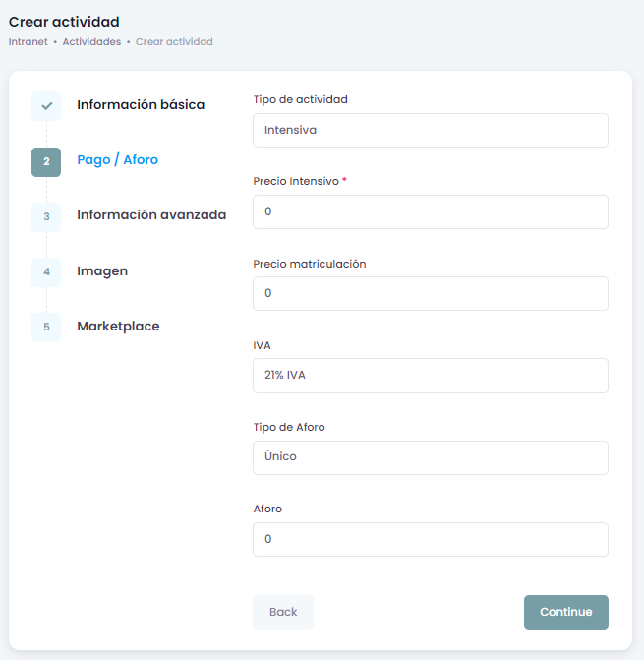Viewport: 644px width, 660px height.
Task: Click into the Precio matriculación field
Action: [x=430, y=293]
